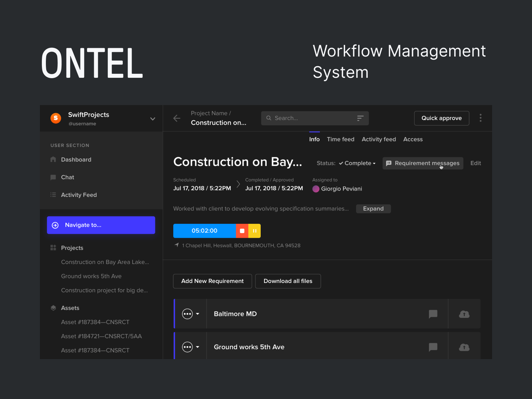Click the @username text
Screen dimensions: 532x399
(82, 124)
